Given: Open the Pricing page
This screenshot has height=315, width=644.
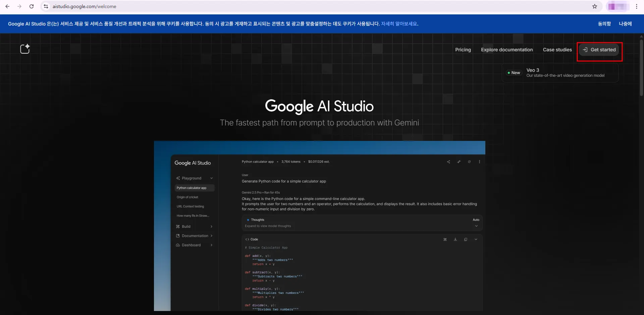Looking at the screenshot, I should 463,50.
